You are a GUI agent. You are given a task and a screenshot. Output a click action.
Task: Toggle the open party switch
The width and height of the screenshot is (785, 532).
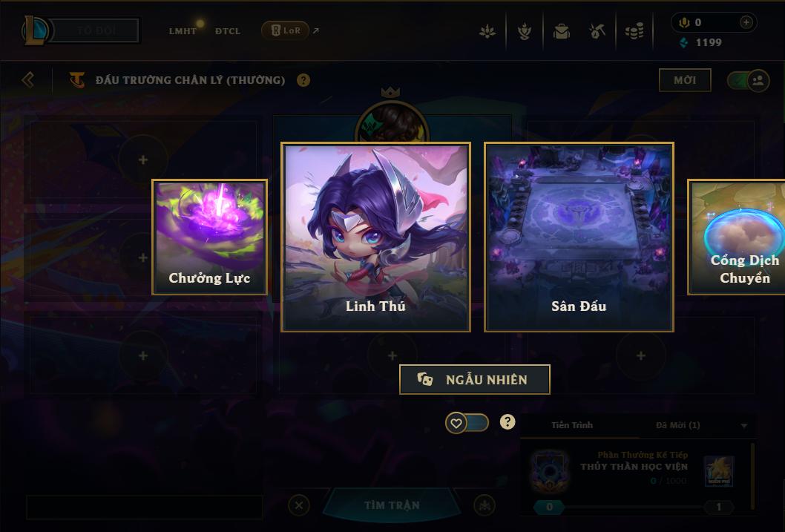748,80
